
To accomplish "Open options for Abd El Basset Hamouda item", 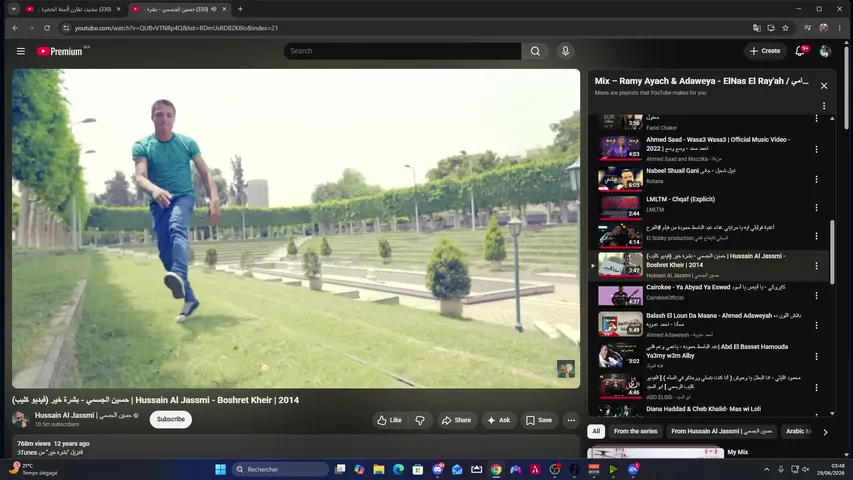I will tap(816, 356).
